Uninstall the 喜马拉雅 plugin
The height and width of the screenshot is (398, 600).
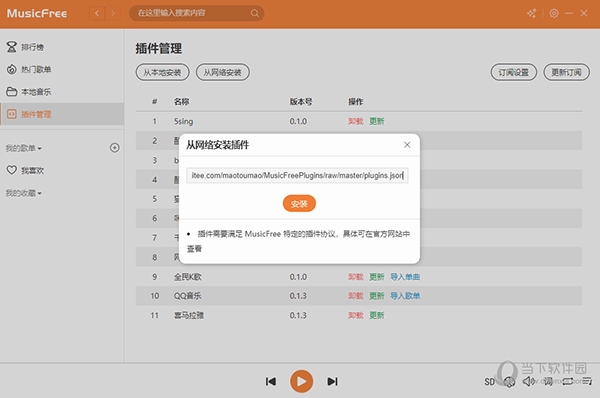pyautogui.click(x=355, y=315)
